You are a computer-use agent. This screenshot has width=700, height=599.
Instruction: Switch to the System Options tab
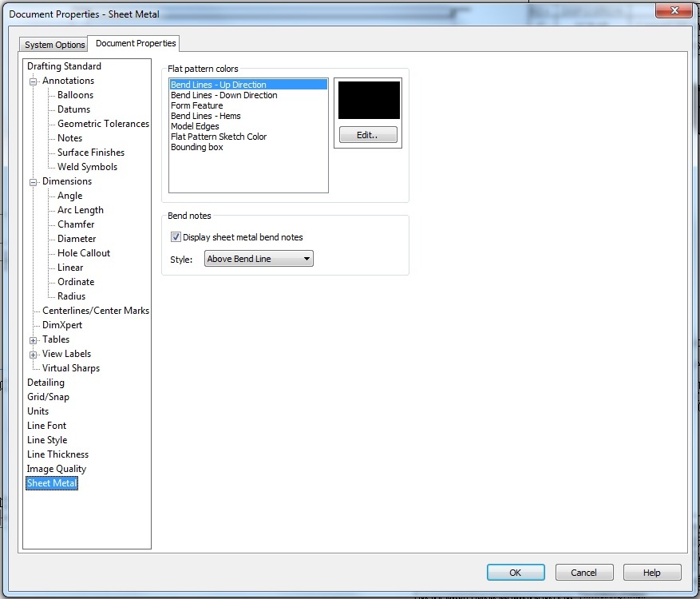pyautogui.click(x=54, y=45)
